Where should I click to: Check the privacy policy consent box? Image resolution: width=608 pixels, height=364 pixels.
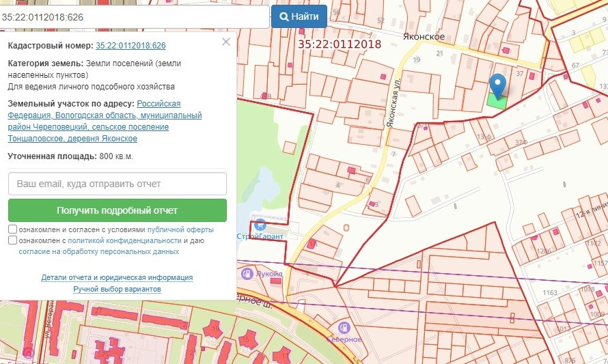point(13,240)
